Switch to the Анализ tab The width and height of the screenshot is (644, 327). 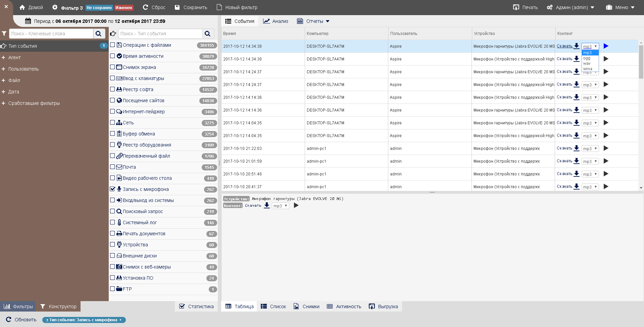point(276,21)
